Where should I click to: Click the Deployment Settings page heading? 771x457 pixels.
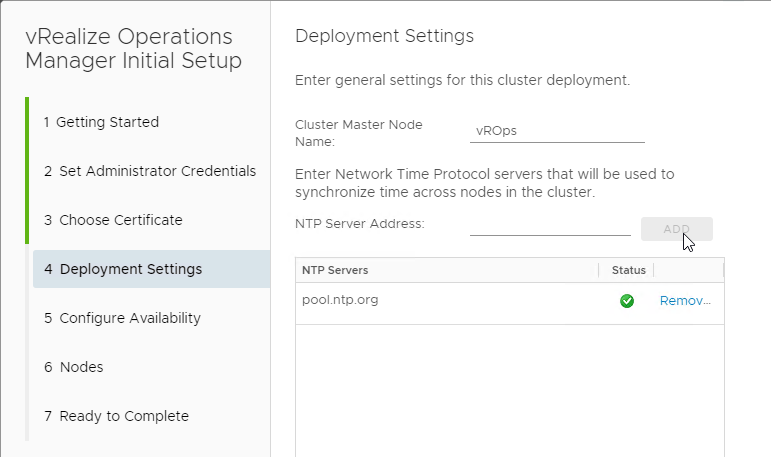click(x=385, y=36)
